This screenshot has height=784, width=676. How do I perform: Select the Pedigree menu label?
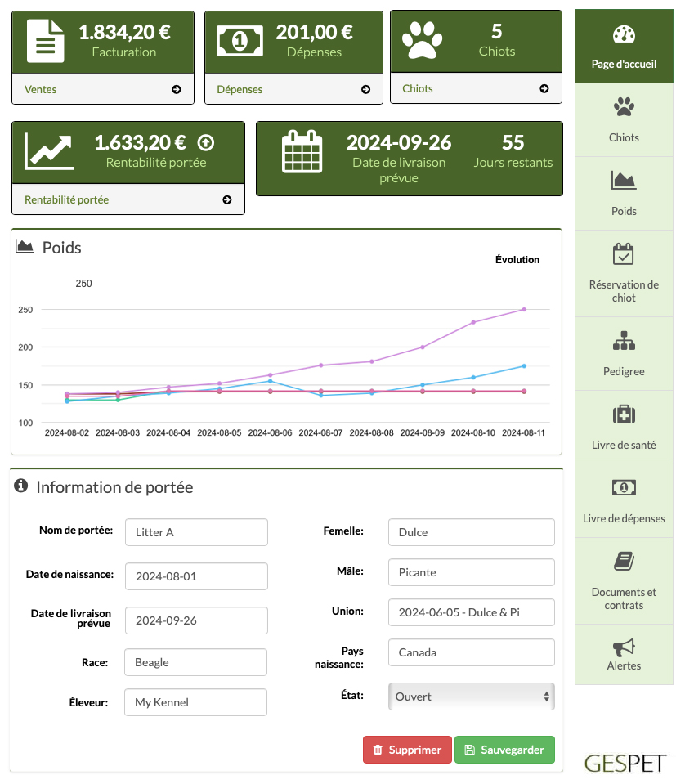click(624, 371)
